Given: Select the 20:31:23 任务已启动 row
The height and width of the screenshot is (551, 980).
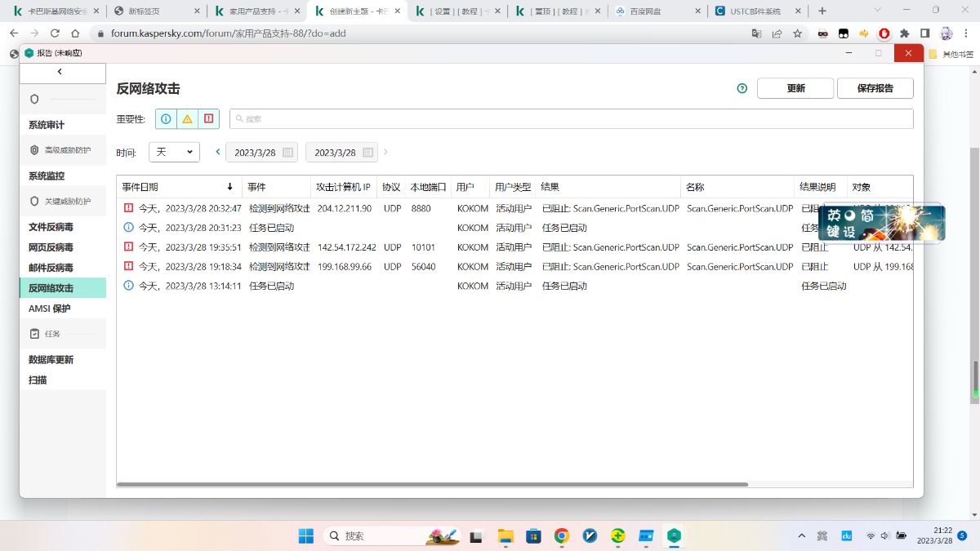Looking at the screenshot, I should tap(514, 228).
